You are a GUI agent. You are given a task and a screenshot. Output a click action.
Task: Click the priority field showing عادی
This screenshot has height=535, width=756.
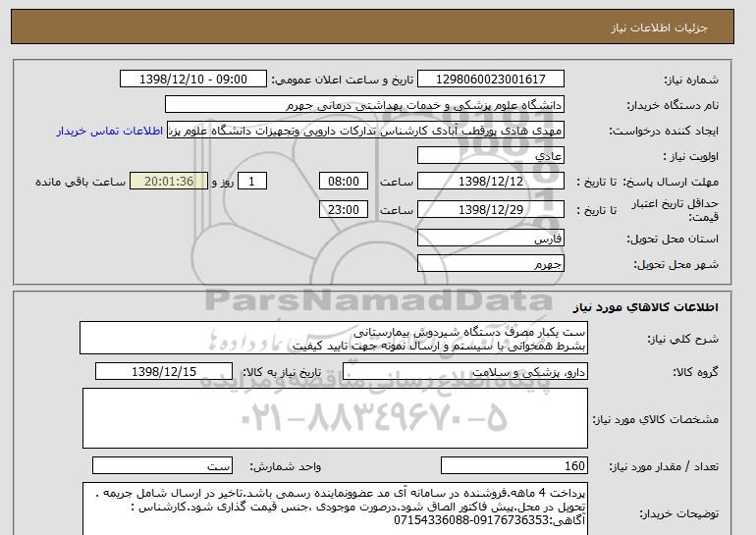click(x=490, y=156)
